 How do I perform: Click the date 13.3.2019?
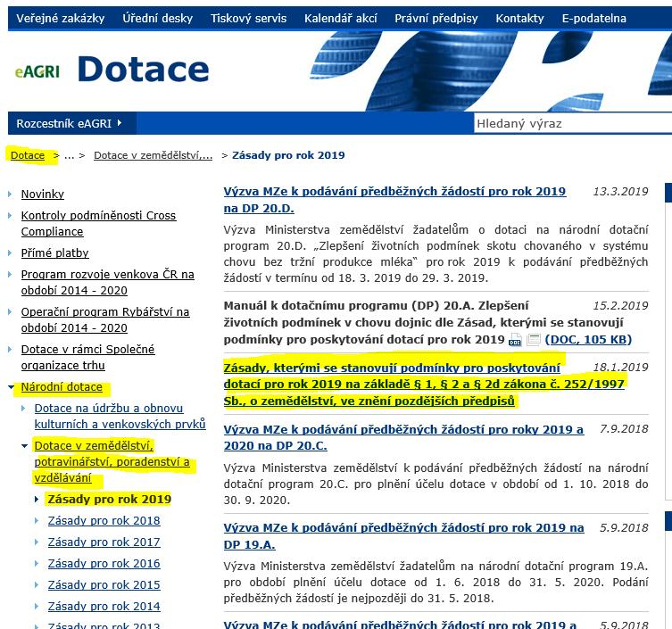(x=620, y=192)
